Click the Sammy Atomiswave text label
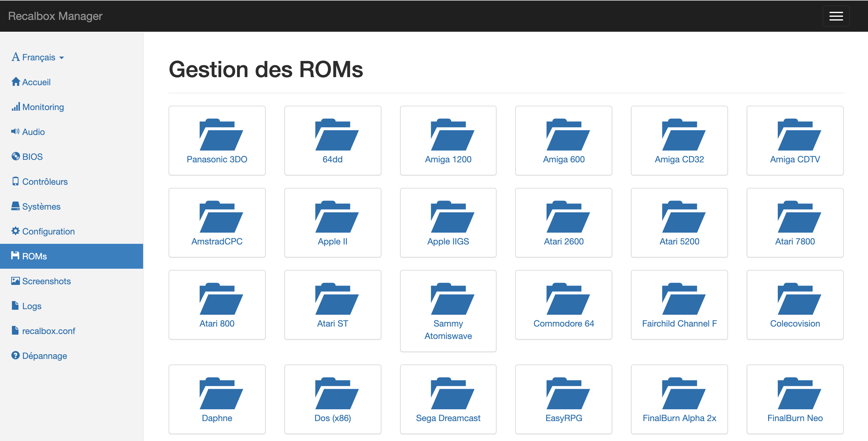Image resolution: width=868 pixels, height=441 pixels. [448, 330]
